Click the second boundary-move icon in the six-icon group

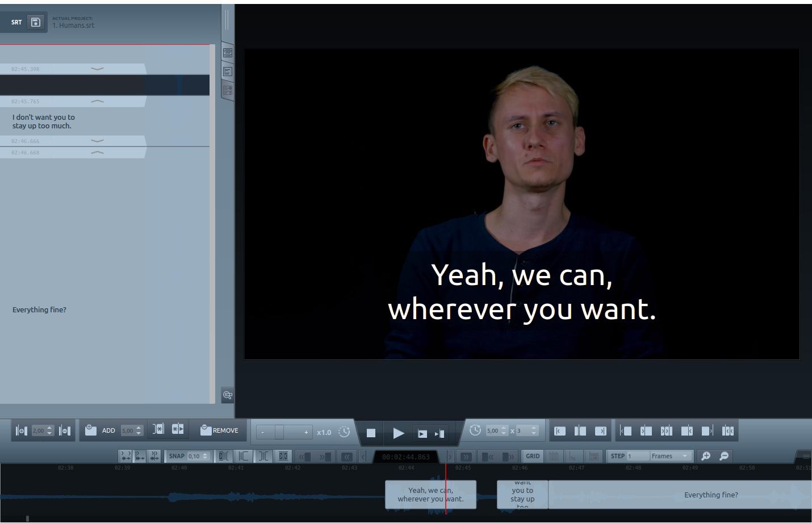point(646,431)
